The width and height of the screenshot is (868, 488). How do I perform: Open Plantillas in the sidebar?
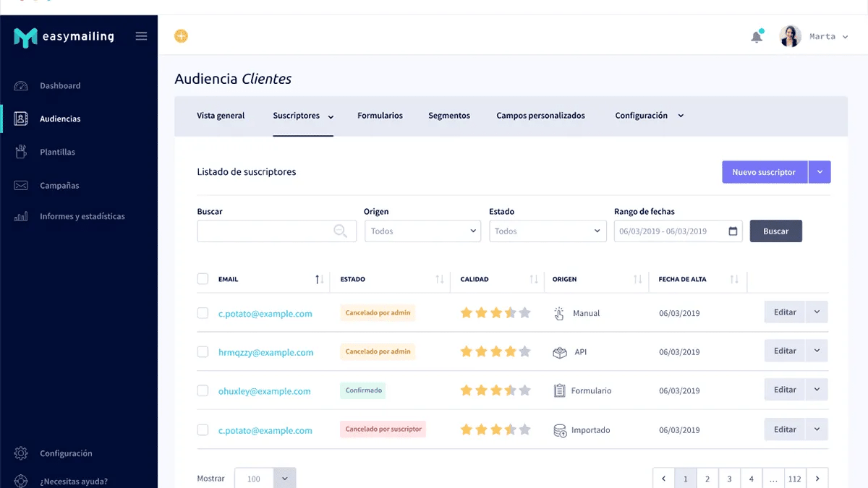tap(57, 153)
